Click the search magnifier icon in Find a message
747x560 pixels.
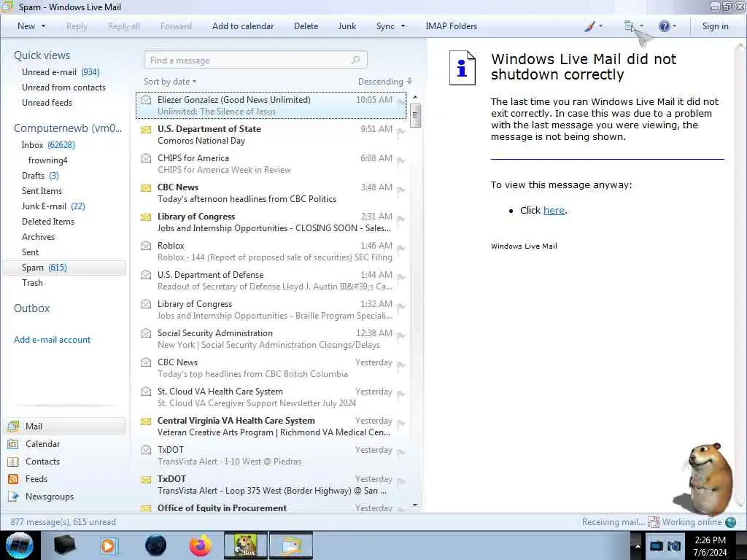tap(355, 60)
